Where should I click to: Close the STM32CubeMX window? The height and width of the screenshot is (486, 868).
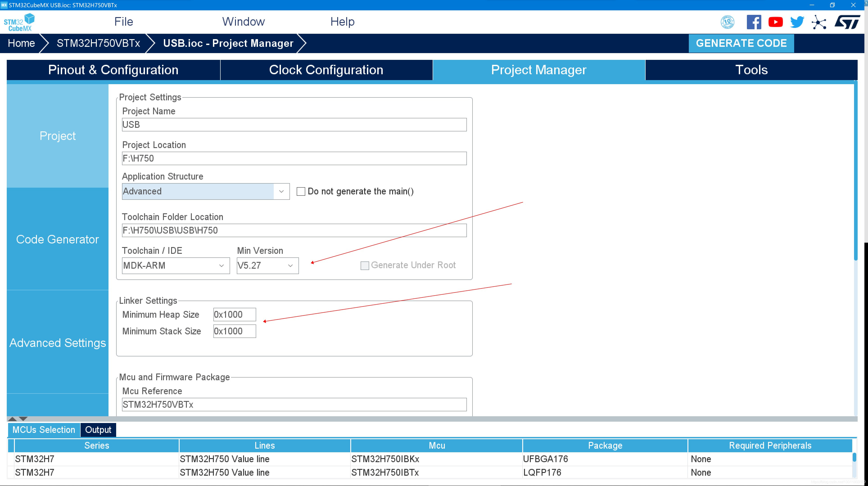[853, 5]
